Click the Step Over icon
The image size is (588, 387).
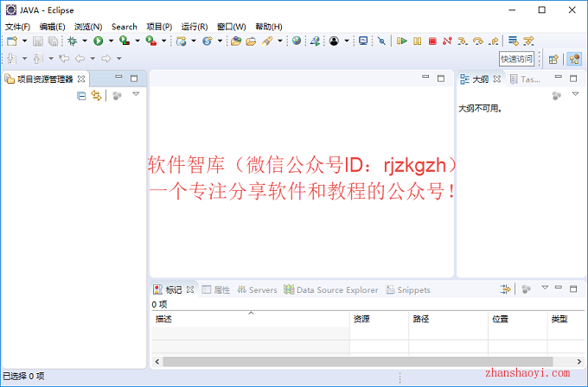point(477,41)
